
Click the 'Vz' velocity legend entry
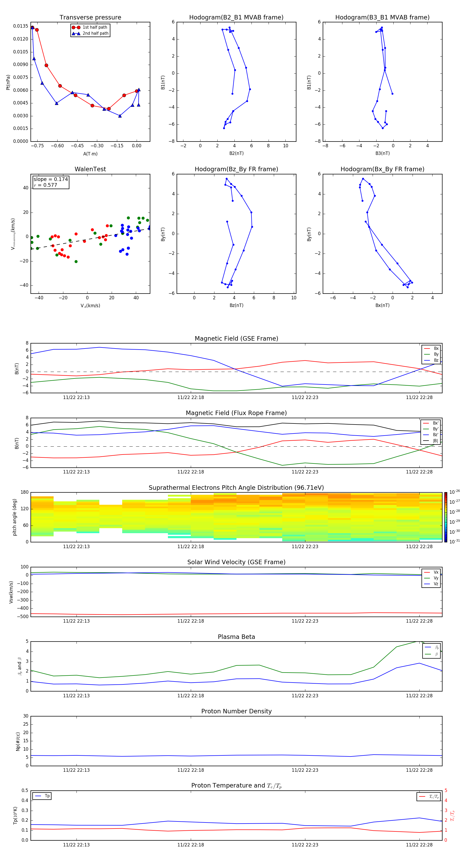pyautogui.click(x=431, y=584)
